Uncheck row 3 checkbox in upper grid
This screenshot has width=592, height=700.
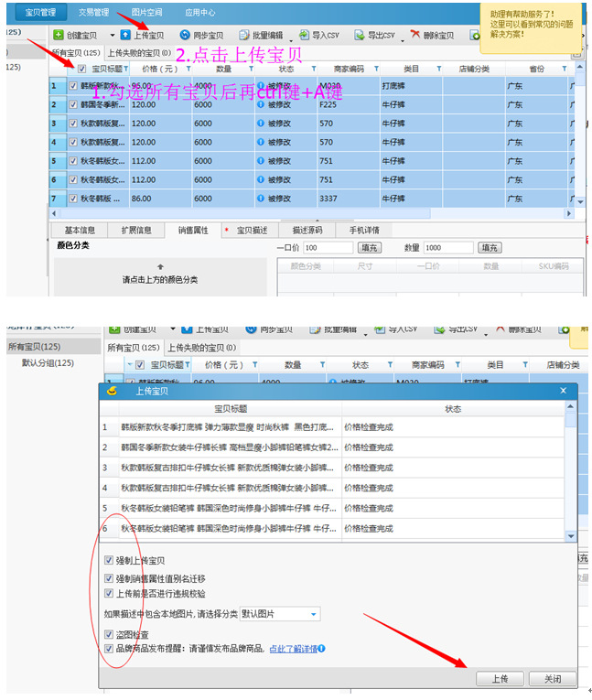tap(73, 124)
